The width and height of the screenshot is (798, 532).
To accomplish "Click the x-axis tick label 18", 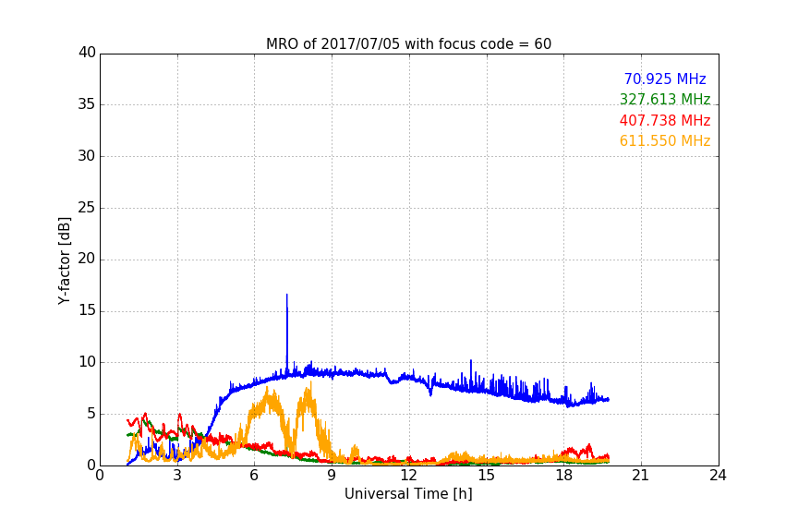I will [x=563, y=476].
